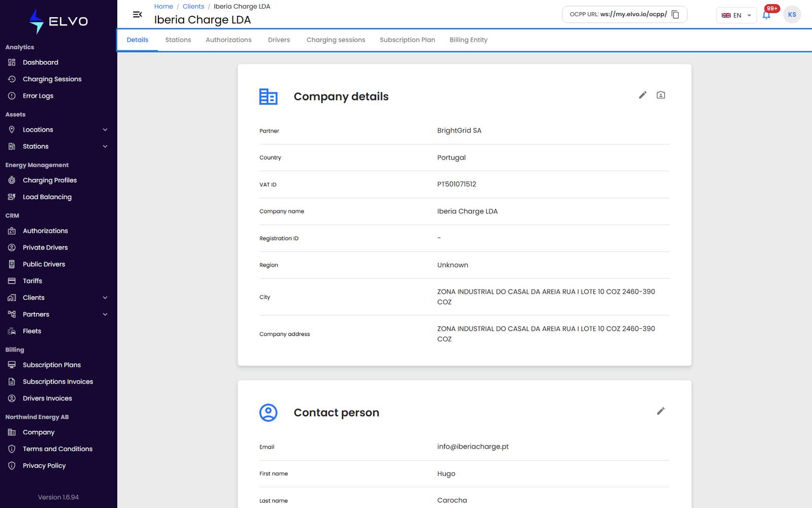The image size is (812, 508).
Task: Click the Locations pin icon
Action: (12, 130)
